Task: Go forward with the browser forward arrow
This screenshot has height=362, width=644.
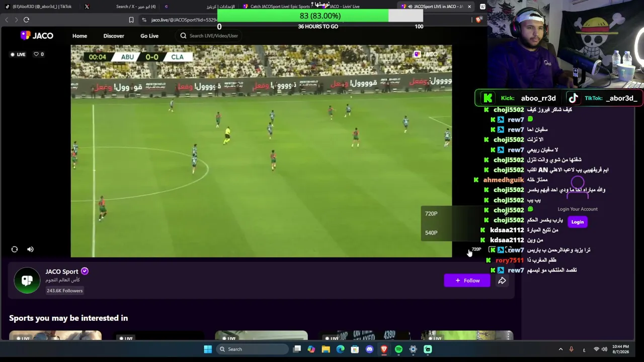Action: click(x=16, y=20)
